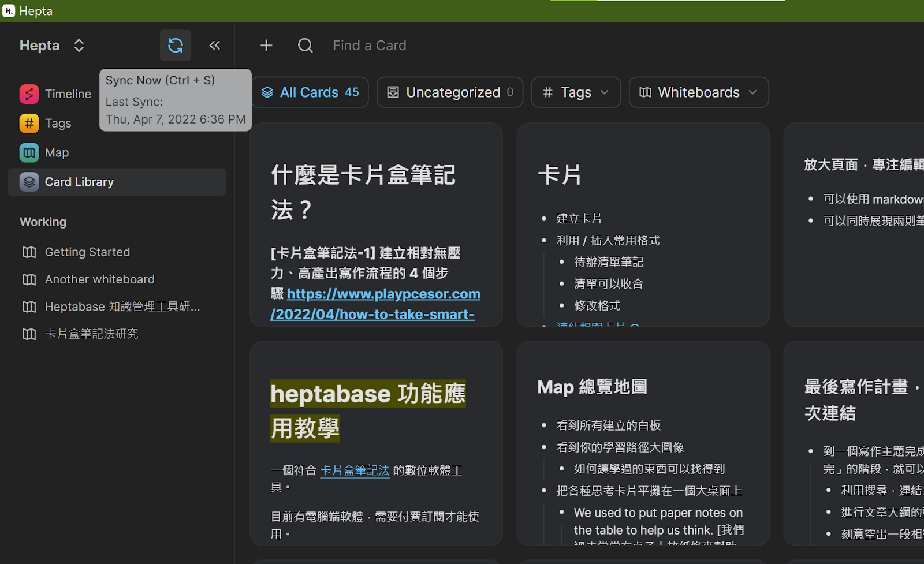Collapse the sidebar with double-chevron icon
The height and width of the screenshot is (564, 924).
pos(215,46)
